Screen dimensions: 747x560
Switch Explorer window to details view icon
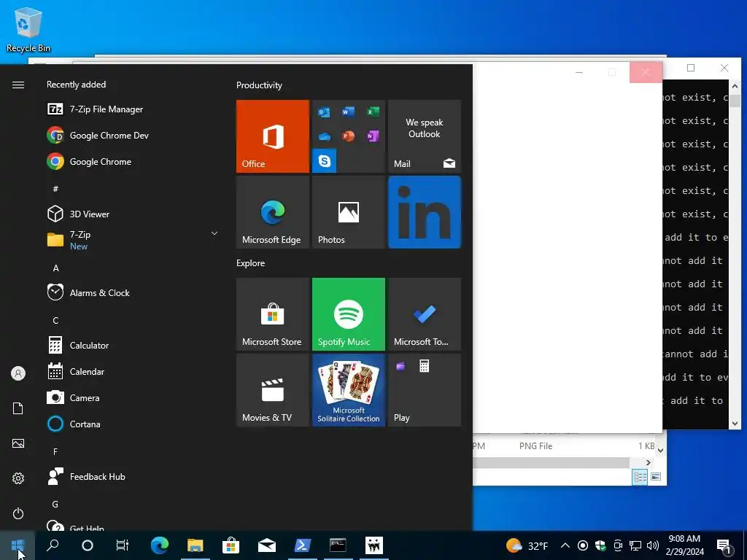pos(640,477)
